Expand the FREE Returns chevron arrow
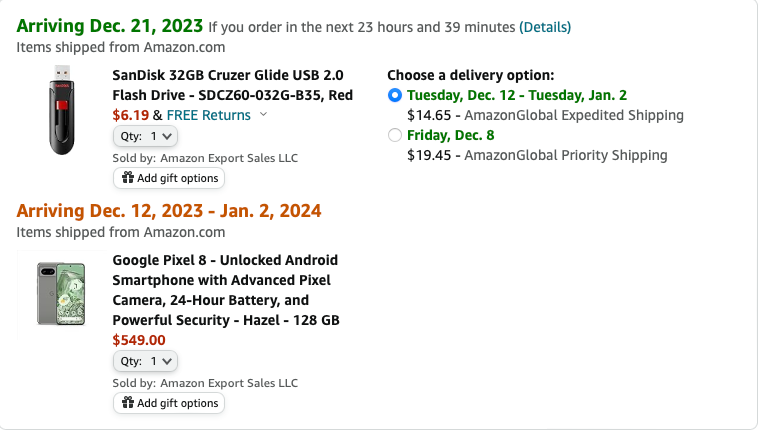This screenshot has width=763, height=431. [x=263, y=114]
